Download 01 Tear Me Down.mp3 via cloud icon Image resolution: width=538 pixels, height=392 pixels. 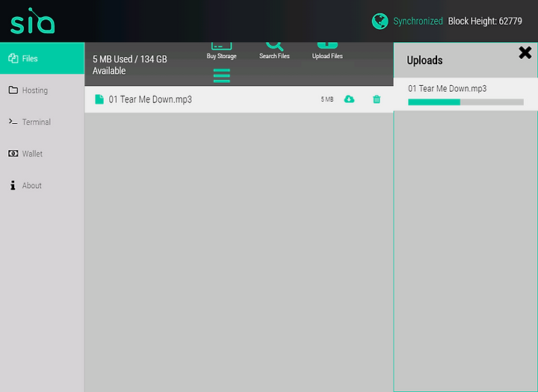[349, 99]
